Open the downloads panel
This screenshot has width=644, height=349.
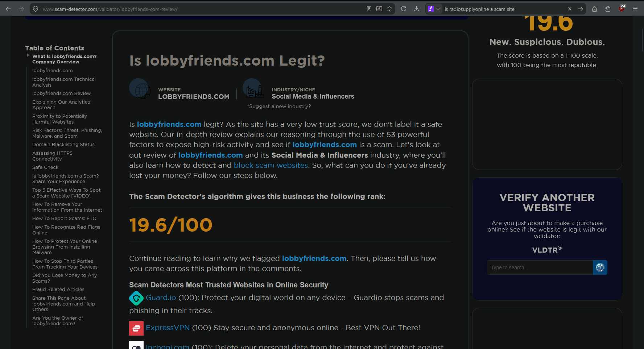click(x=416, y=9)
